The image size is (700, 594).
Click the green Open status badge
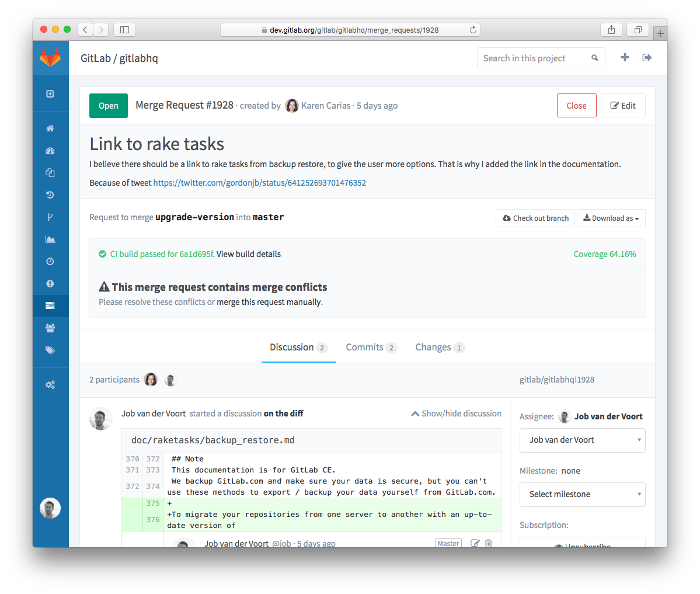109,106
